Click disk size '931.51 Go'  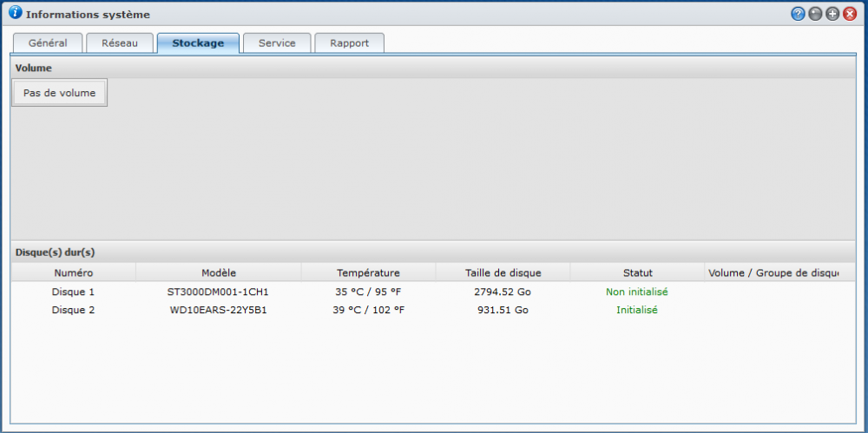(x=503, y=310)
